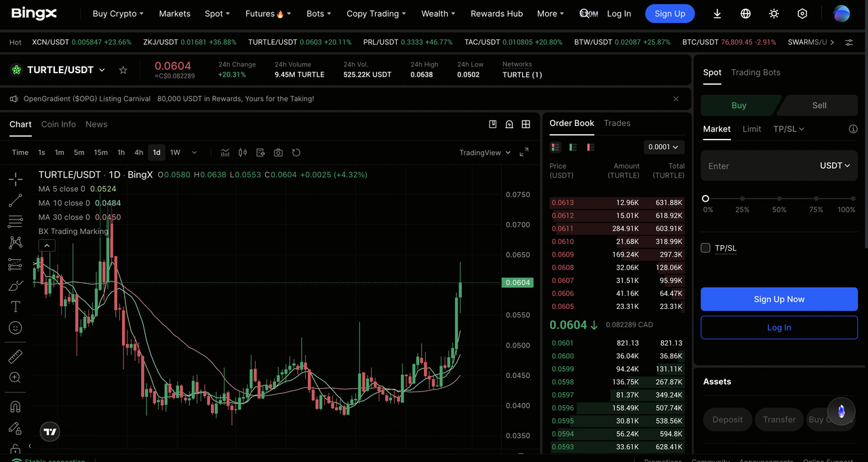Take a chart snapshot with camera icon

(x=278, y=152)
